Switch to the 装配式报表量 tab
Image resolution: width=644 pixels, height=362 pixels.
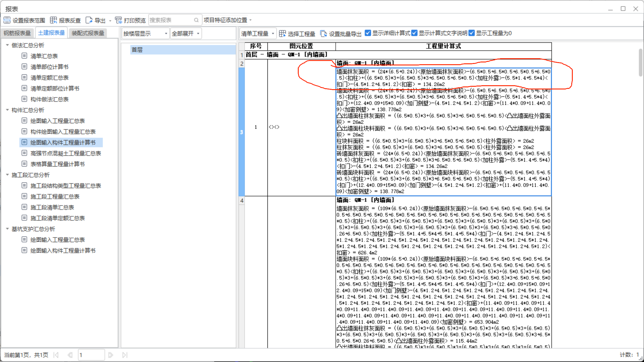tap(88, 33)
